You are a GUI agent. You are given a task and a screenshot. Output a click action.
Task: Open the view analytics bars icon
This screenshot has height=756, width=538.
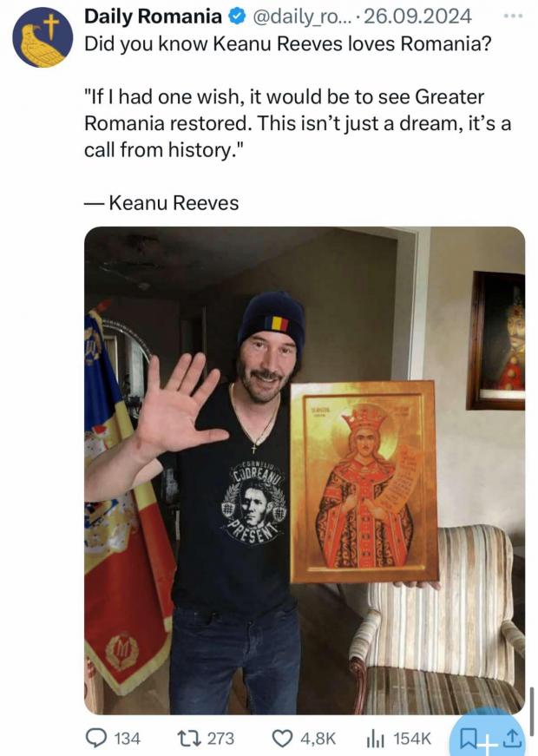(376, 738)
